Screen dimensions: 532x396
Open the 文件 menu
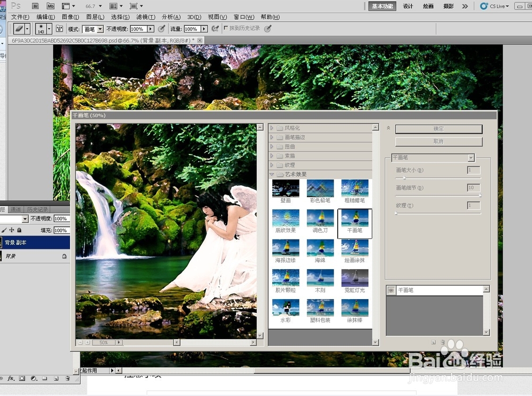(20, 17)
